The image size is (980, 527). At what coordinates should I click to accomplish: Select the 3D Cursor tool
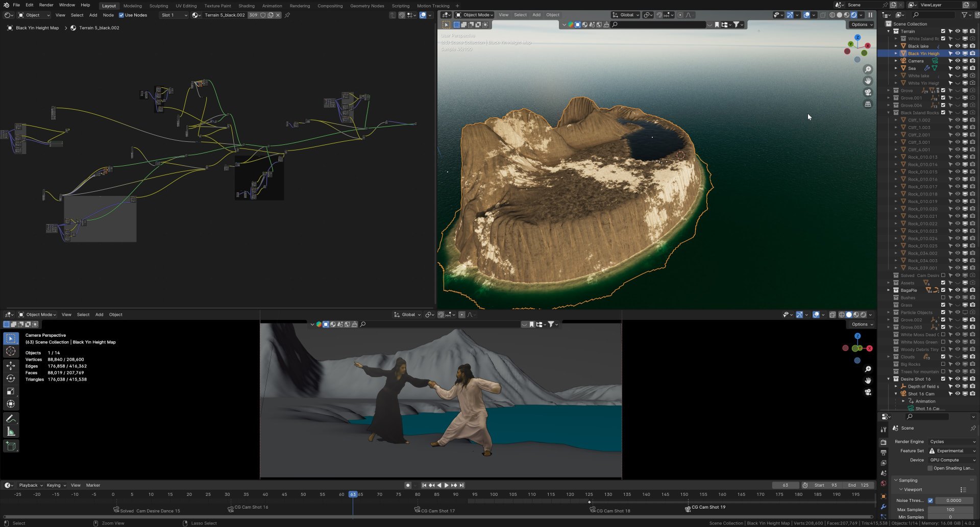(x=11, y=351)
